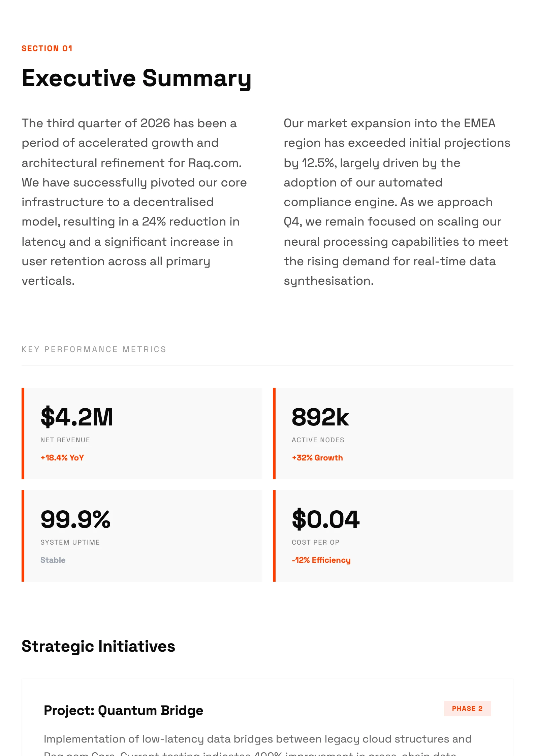Viewport: 535px width, 756px height.
Task: Click the Project: Quantum Bridge title
Action: (123, 711)
